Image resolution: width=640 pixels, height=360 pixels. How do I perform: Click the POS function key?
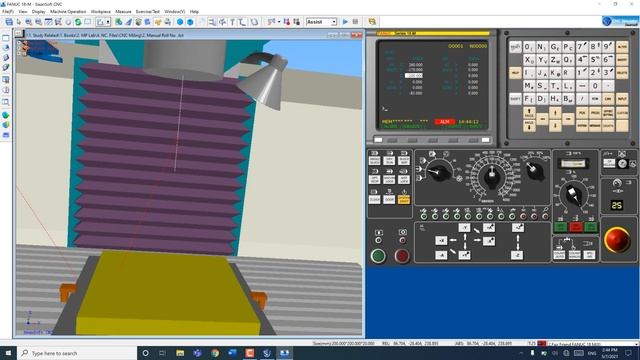pyautogui.click(x=582, y=113)
